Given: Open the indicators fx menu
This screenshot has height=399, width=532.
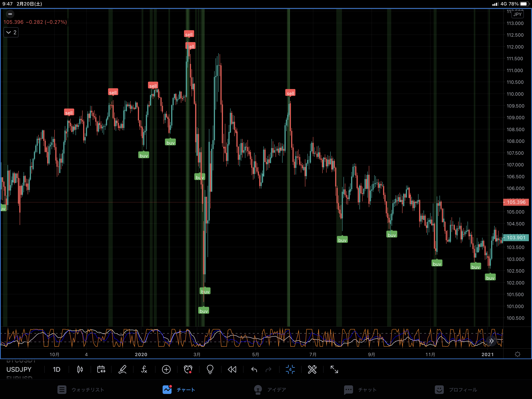Looking at the screenshot, I should (144, 369).
